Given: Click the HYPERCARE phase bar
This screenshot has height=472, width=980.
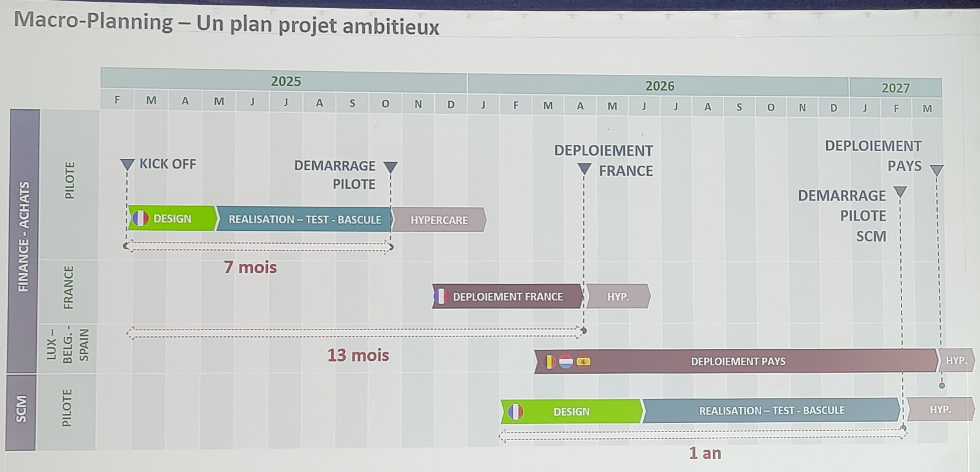Looking at the screenshot, I should (x=438, y=220).
